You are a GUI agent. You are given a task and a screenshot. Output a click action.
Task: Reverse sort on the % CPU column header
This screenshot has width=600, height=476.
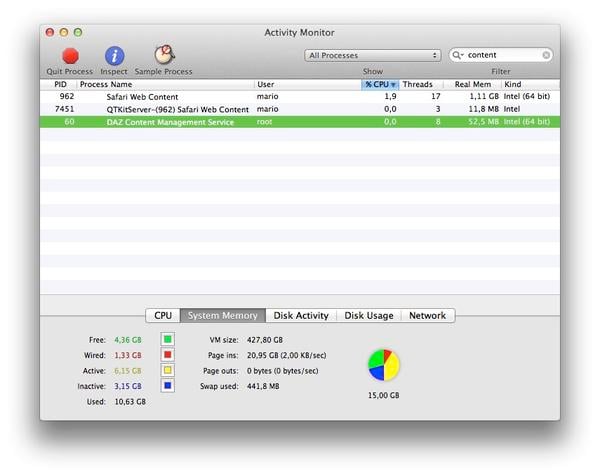[x=380, y=84]
